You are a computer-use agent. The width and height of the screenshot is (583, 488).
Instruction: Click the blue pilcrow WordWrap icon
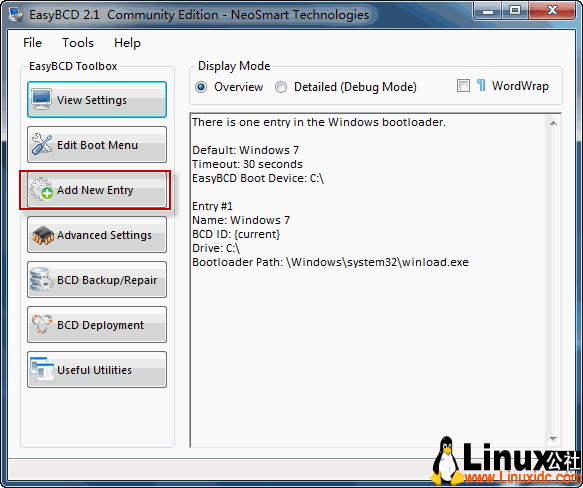[x=481, y=86]
